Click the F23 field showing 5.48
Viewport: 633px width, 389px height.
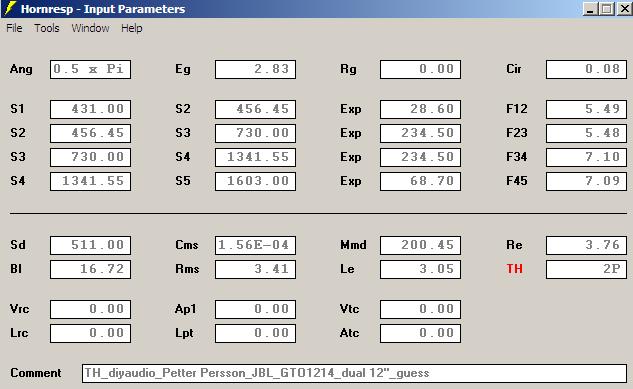pyautogui.click(x=586, y=133)
